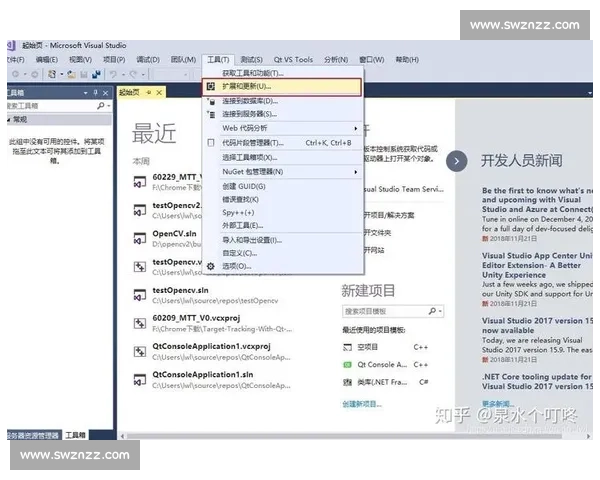Close the toolbox (工具箱) panel
The width and height of the screenshot is (600, 480).
click(105, 93)
